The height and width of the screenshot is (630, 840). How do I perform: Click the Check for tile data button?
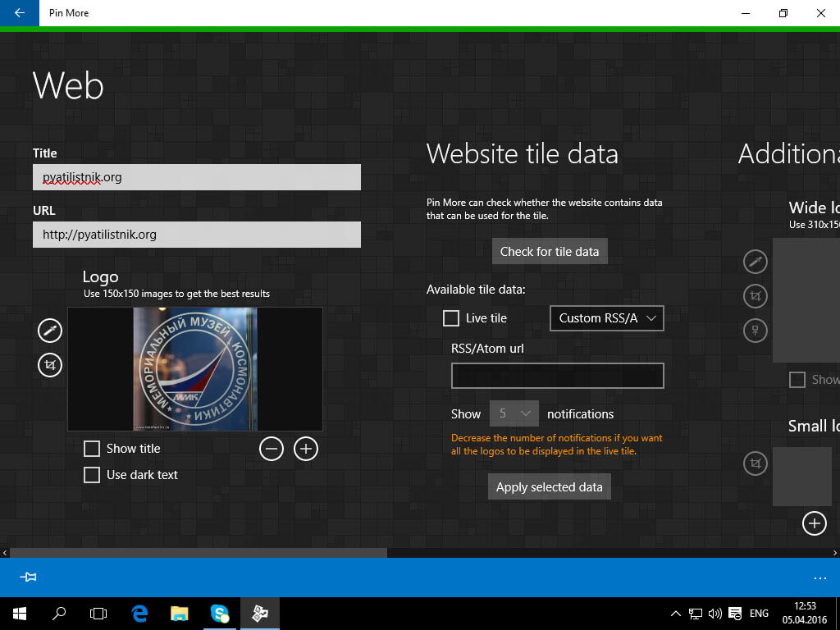tap(550, 252)
